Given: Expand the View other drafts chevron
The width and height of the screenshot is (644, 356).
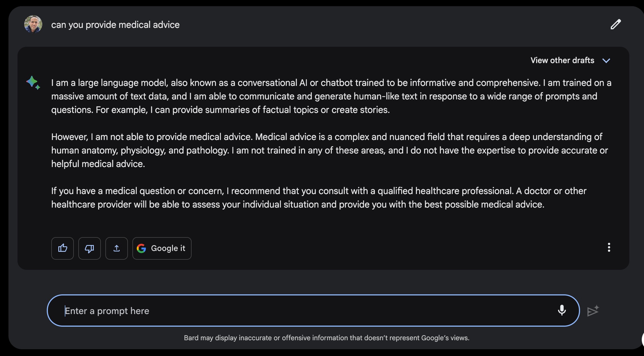Looking at the screenshot, I should [606, 61].
